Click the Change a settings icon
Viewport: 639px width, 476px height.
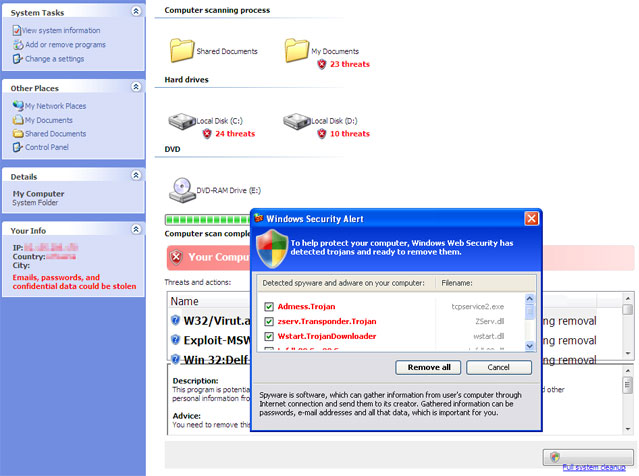click(x=17, y=59)
